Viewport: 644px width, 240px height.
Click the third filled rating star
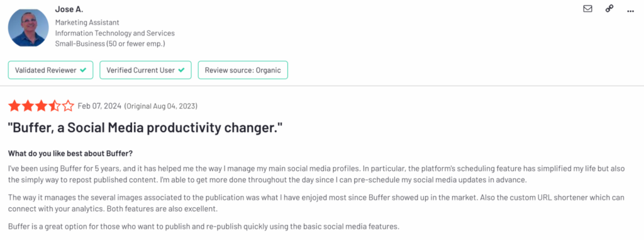(41, 106)
